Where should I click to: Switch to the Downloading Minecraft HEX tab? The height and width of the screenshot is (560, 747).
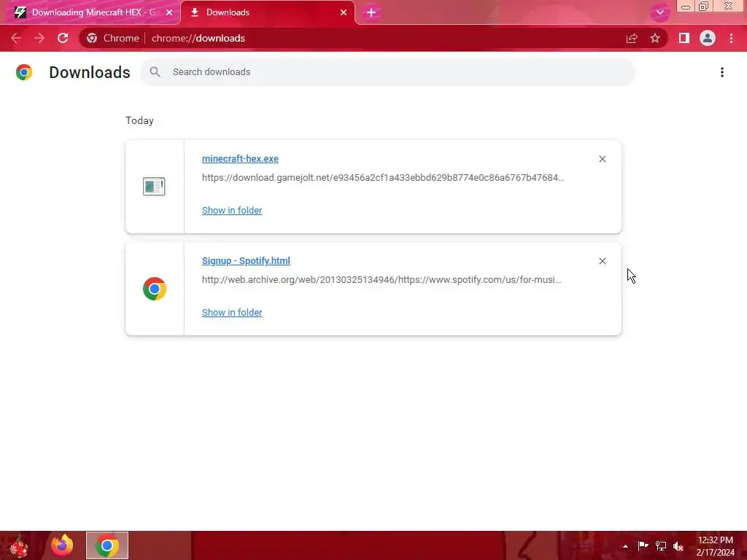click(x=90, y=12)
